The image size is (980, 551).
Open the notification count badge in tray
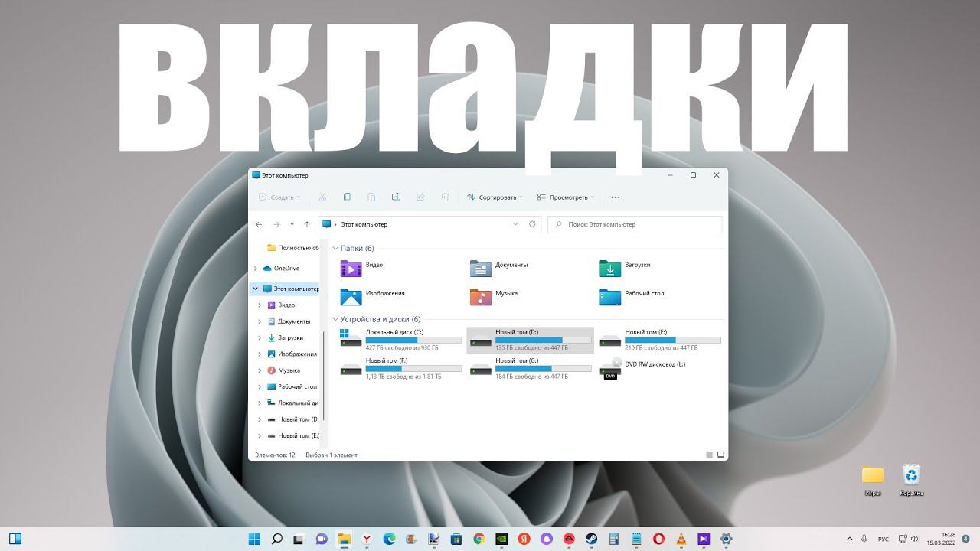[x=966, y=539]
